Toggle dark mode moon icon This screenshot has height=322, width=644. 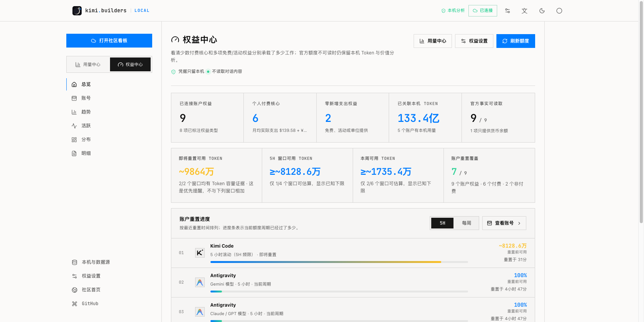tap(542, 11)
